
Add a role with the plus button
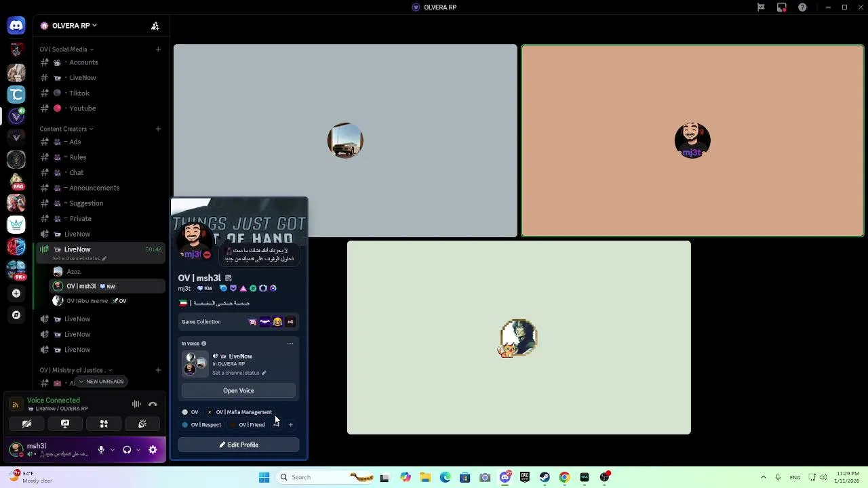290,425
